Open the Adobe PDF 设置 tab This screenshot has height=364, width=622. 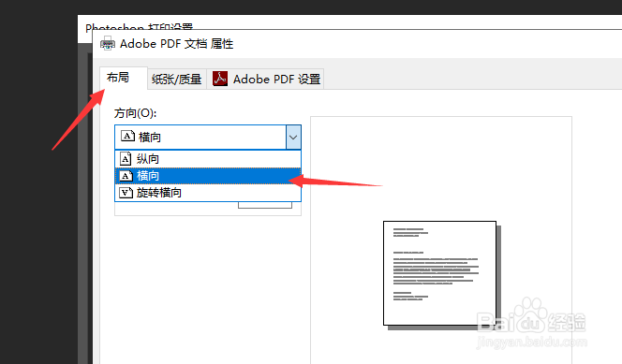(x=265, y=80)
